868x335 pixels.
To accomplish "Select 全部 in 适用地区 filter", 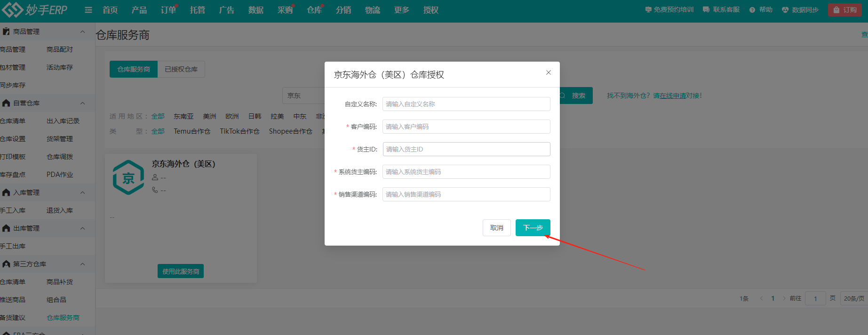I will click(158, 116).
